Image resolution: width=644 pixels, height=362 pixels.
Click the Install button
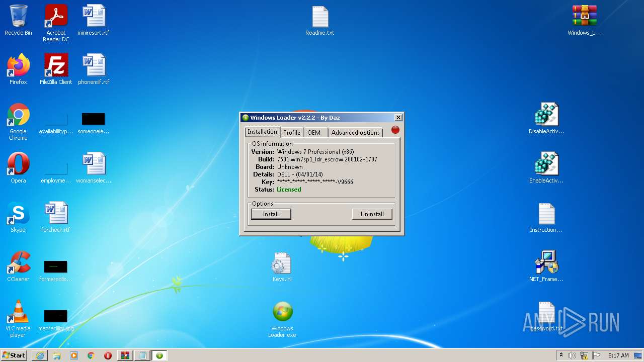[x=271, y=214]
